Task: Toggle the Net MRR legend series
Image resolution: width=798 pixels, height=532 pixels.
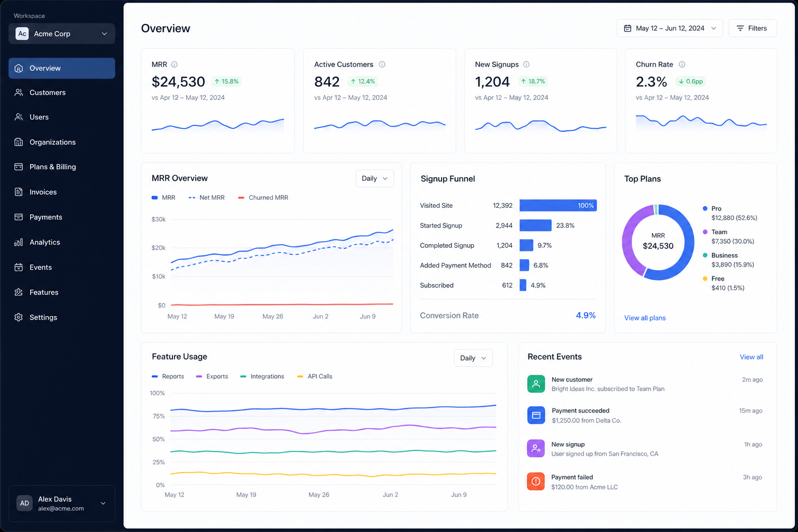Action: click(x=206, y=197)
